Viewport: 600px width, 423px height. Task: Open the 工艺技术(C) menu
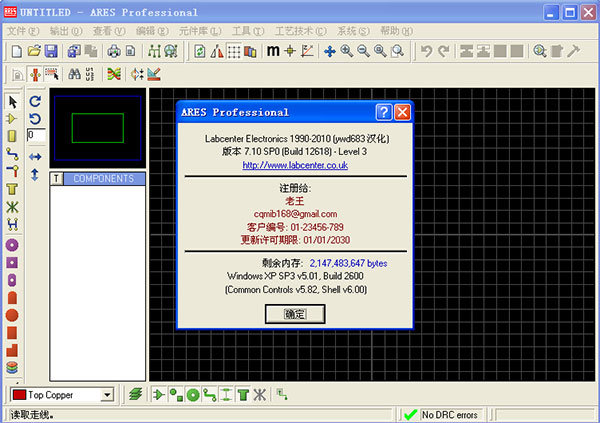301,31
